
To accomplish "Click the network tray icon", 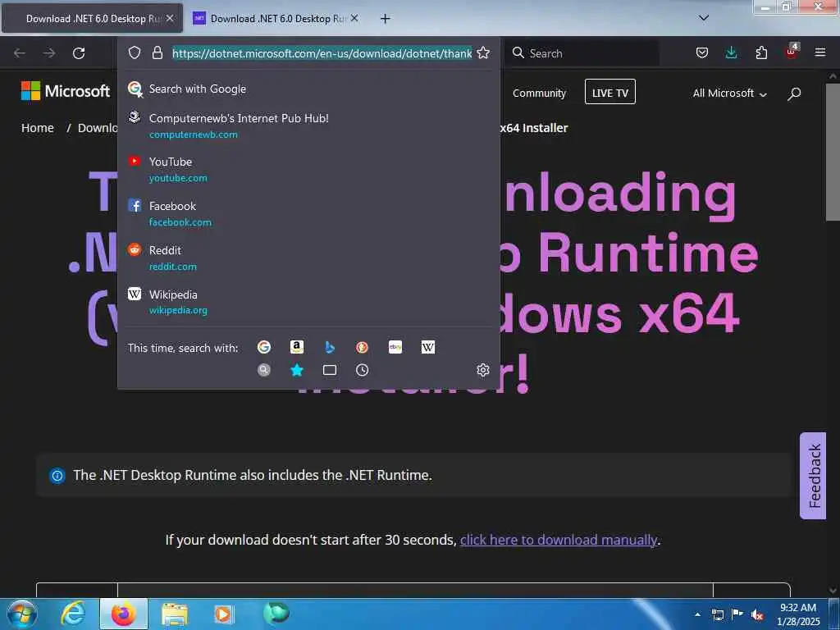I will [x=717, y=615].
